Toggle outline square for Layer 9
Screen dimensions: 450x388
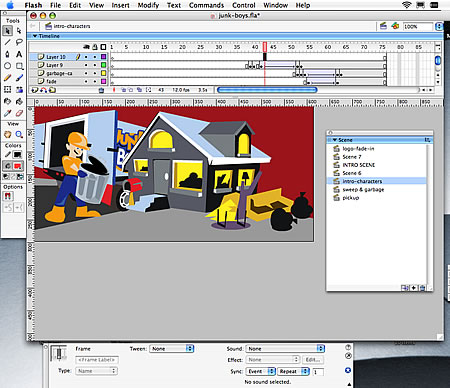click(104, 65)
